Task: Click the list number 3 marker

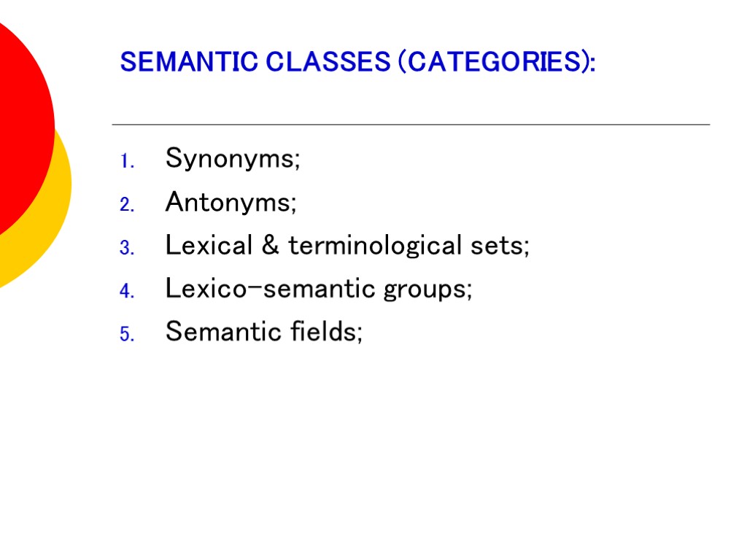Action: click(x=125, y=249)
